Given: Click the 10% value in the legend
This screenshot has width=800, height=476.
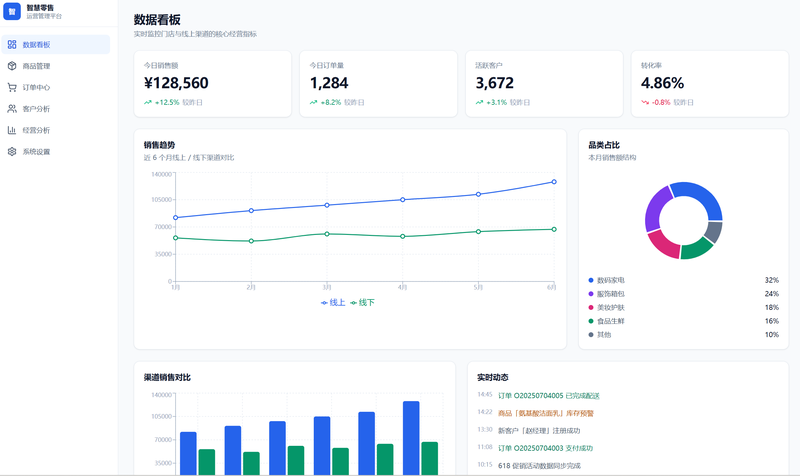Looking at the screenshot, I should [x=771, y=335].
